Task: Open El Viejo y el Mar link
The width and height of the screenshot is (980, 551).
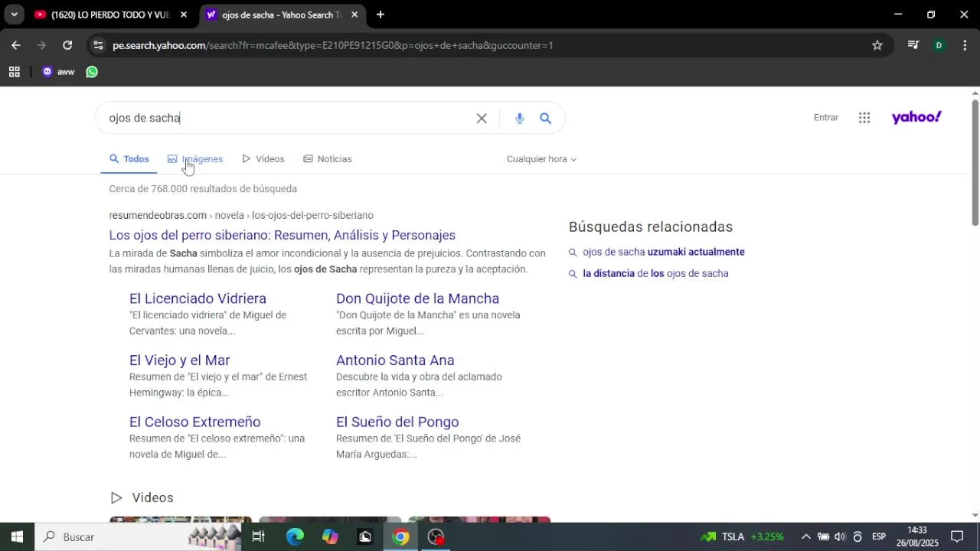Action: coord(179,360)
